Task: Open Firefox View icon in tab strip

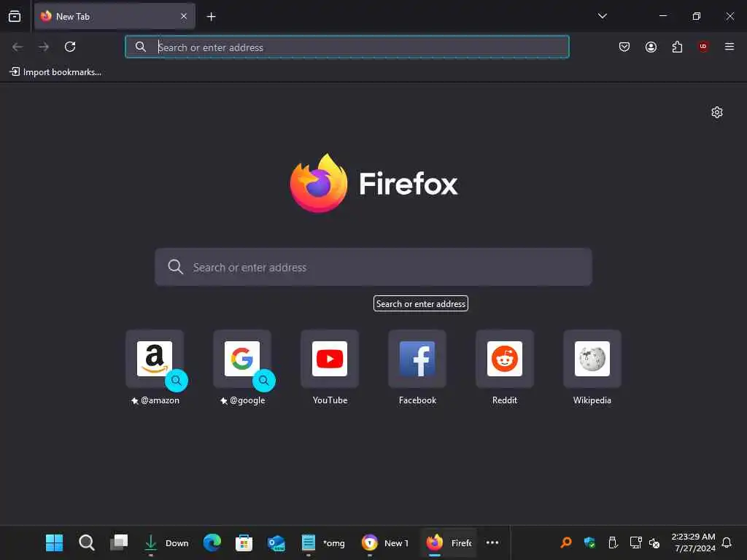Action: tap(15, 16)
